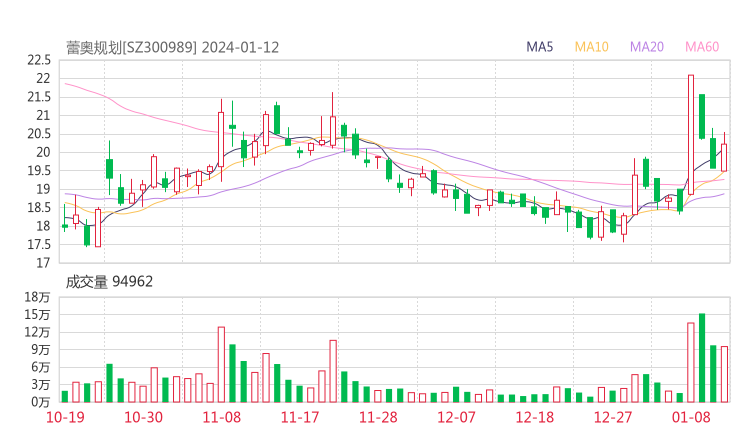Click the MA20 legend label
The image size is (740, 440).
coord(647,47)
